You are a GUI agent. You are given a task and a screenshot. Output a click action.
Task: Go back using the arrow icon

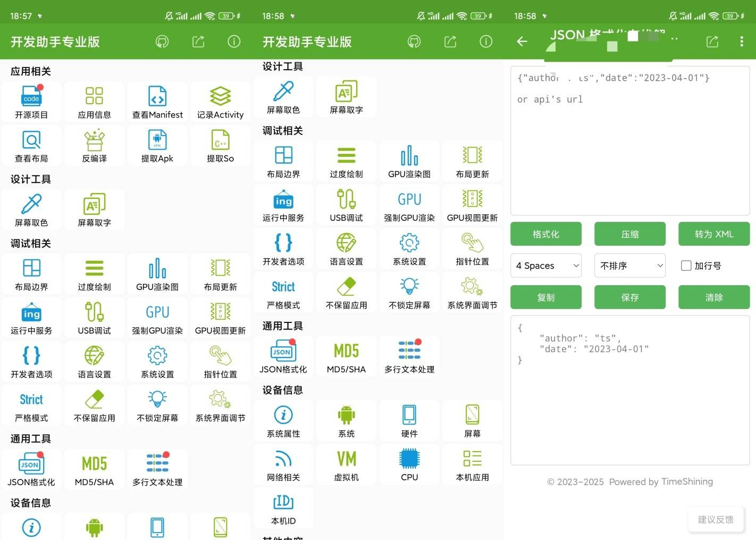coord(522,41)
